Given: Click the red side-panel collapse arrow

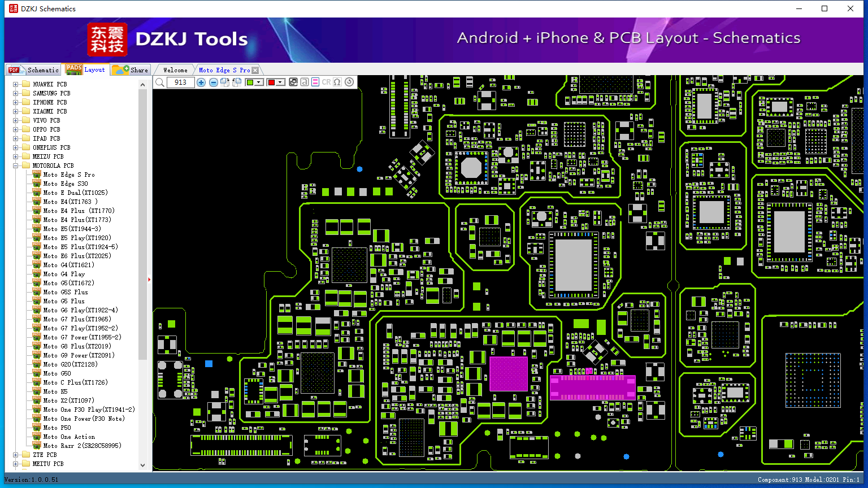Looking at the screenshot, I should tap(149, 279).
